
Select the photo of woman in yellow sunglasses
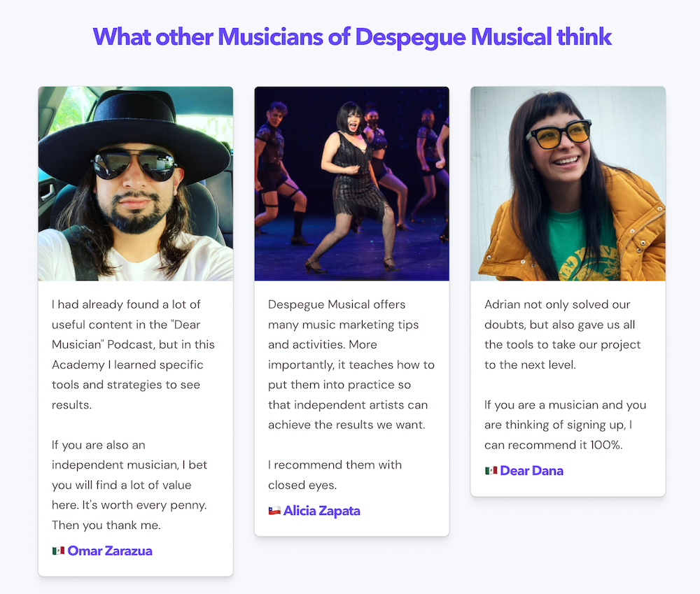pyautogui.click(x=568, y=183)
